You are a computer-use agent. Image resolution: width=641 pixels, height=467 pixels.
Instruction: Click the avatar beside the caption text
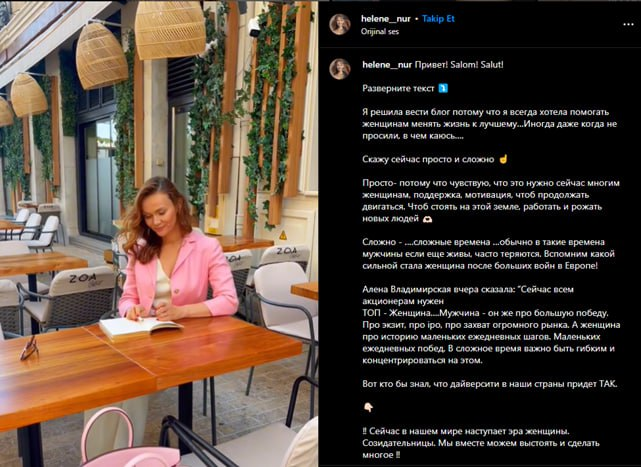coord(340,69)
